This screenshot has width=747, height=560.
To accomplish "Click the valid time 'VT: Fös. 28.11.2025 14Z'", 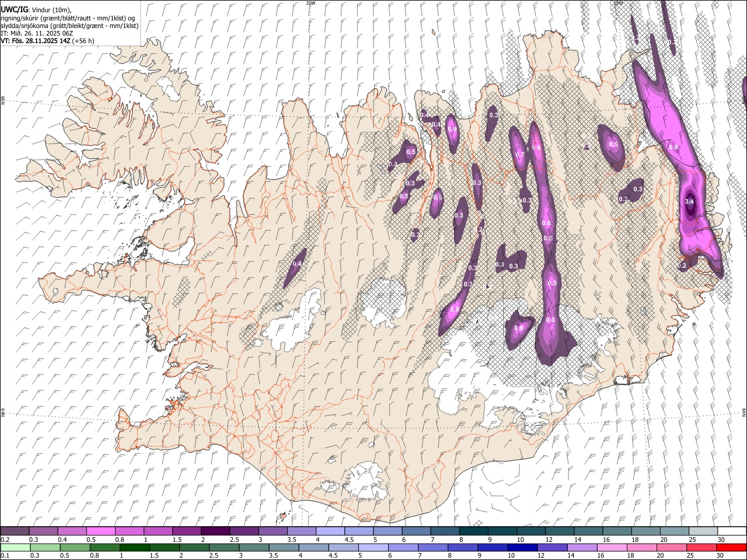I will 36,41.
